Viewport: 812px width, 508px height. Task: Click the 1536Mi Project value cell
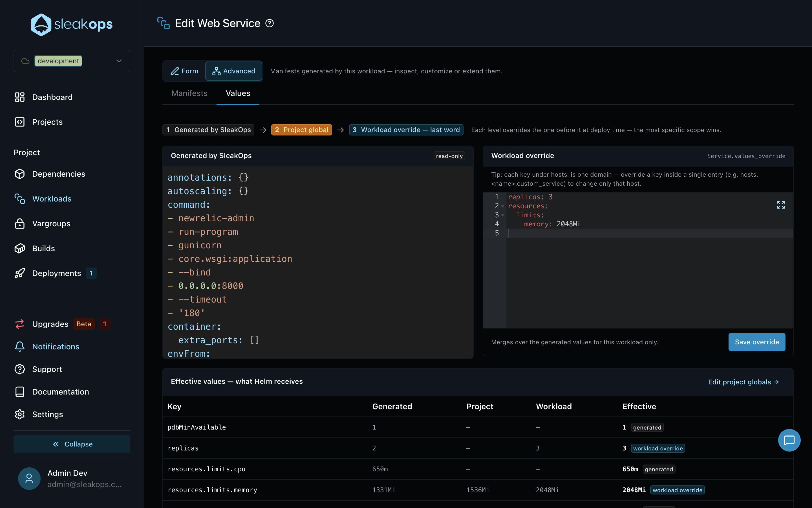(478, 490)
